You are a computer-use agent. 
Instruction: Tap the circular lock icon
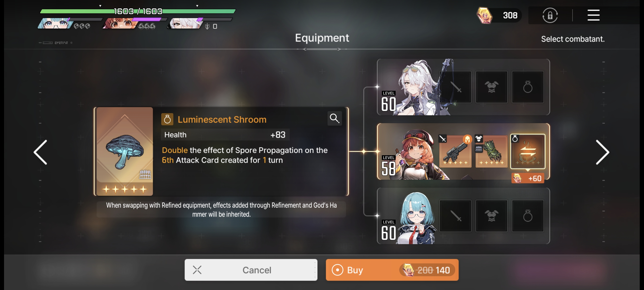point(550,15)
